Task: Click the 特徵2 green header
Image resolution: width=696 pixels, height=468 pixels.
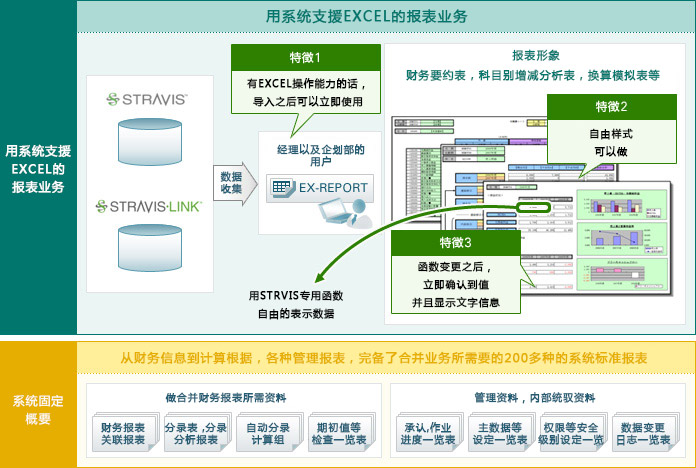Action: coord(612,107)
